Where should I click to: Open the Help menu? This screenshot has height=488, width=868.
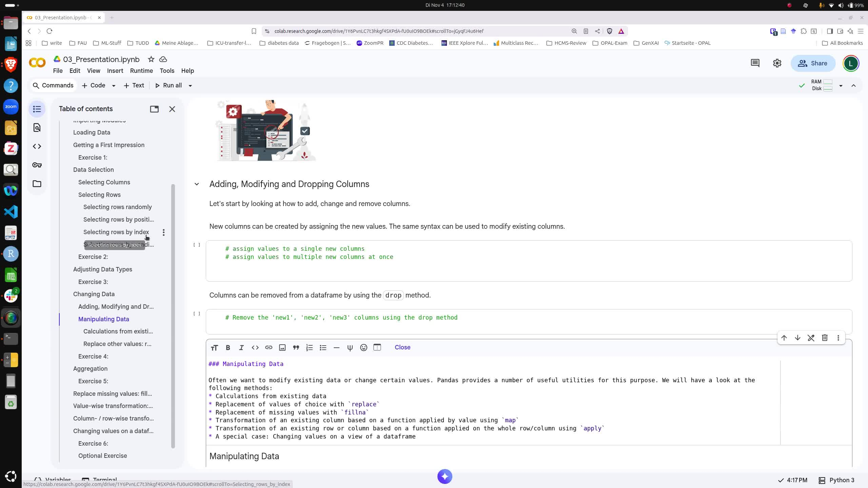pyautogui.click(x=188, y=71)
